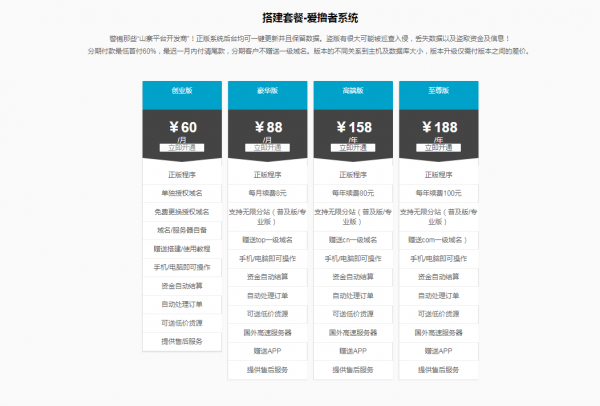Click the page title 搭建套餐-爱撸者系统
Image resolution: width=600 pixels, height=406 pixels.
310,18
